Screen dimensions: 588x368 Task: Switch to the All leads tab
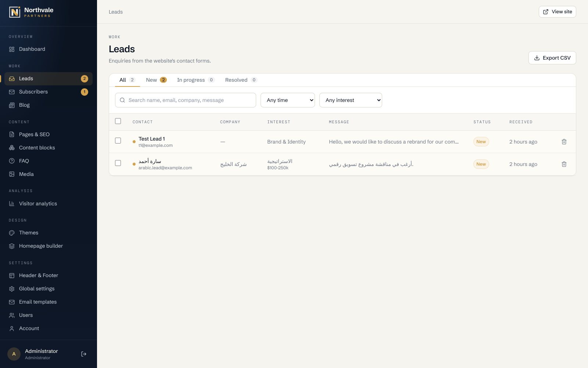pos(128,80)
